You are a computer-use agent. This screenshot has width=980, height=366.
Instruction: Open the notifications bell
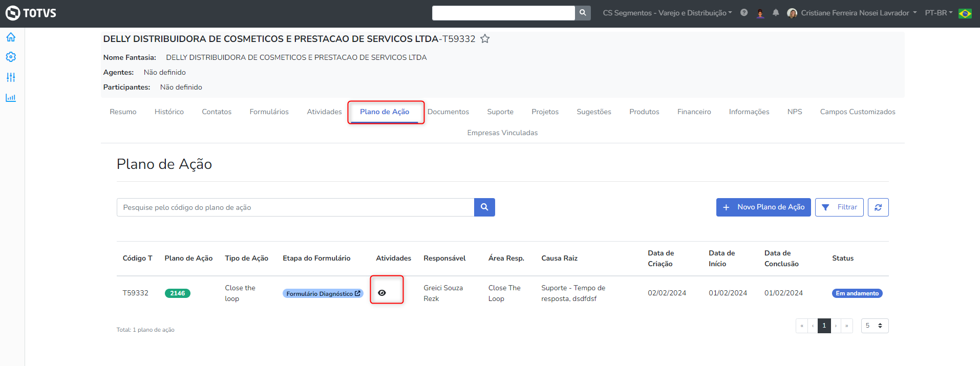(776, 13)
